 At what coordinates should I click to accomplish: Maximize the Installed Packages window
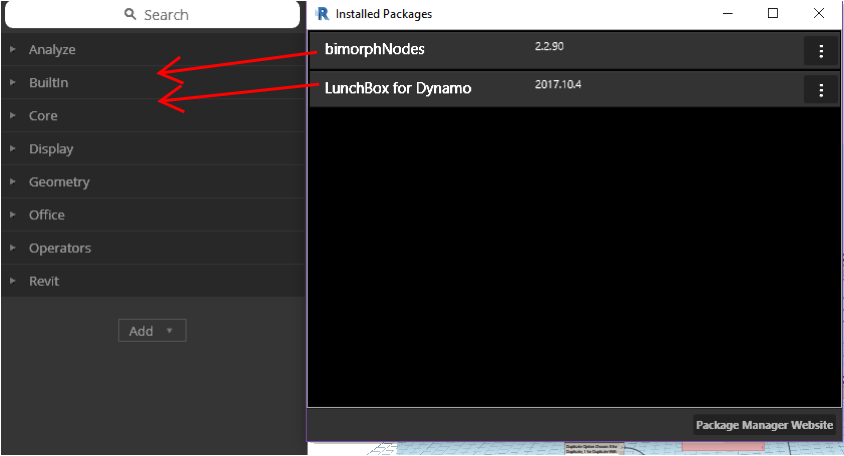pyautogui.click(x=773, y=13)
